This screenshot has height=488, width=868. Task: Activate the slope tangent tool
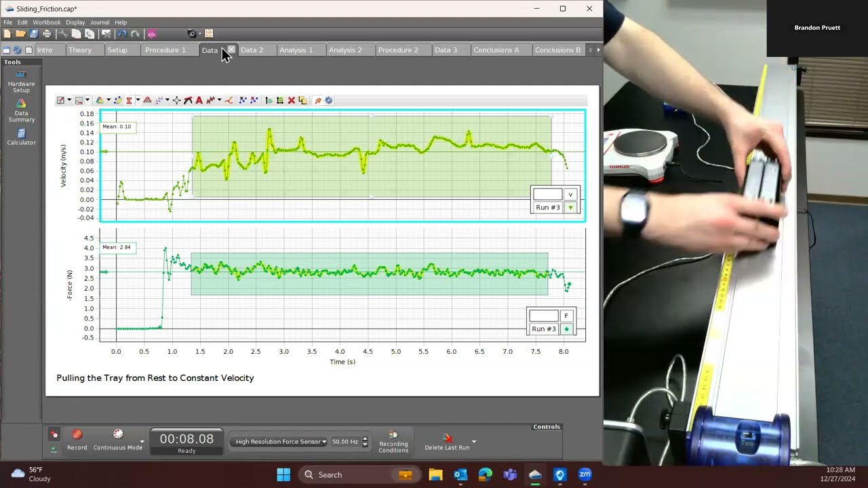(188, 100)
